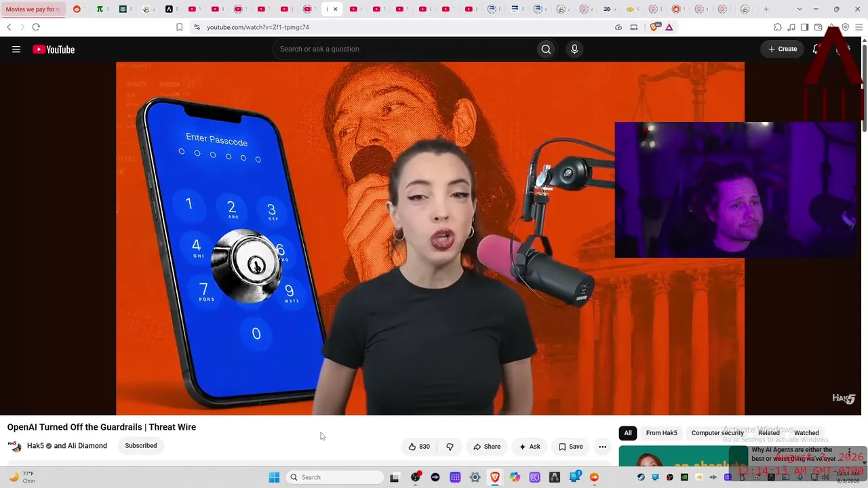868x488 pixels.
Task: Open the 'Why AI Agents' recommended video title
Action: tap(793, 454)
